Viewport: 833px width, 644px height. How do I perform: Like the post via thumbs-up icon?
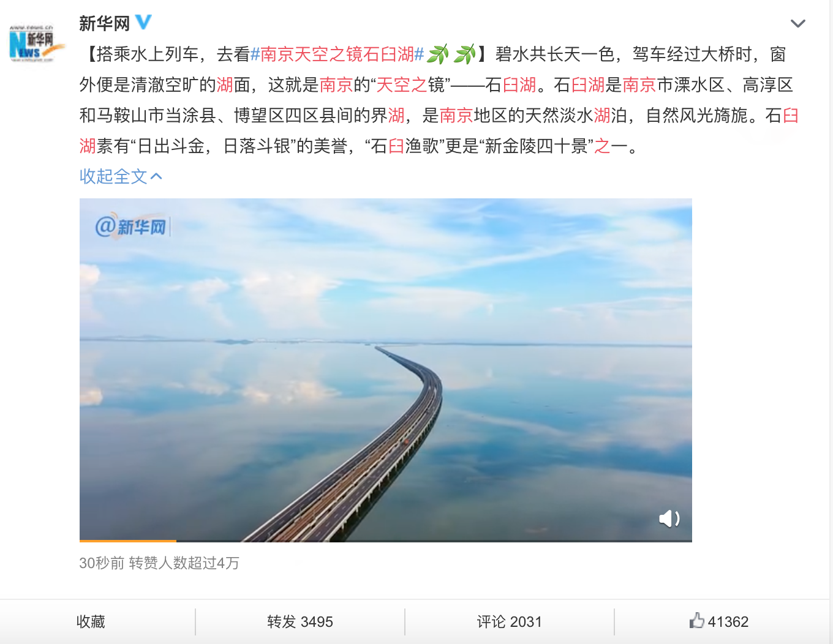click(697, 621)
